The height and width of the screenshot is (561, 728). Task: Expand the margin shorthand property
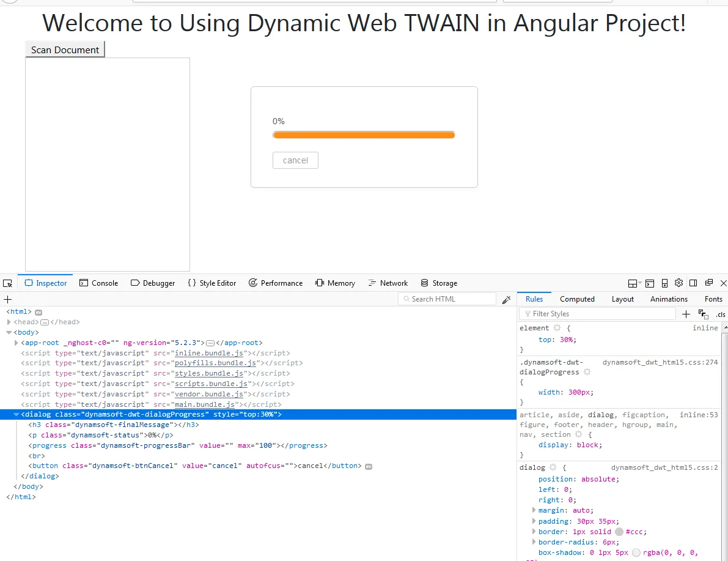[x=534, y=510]
